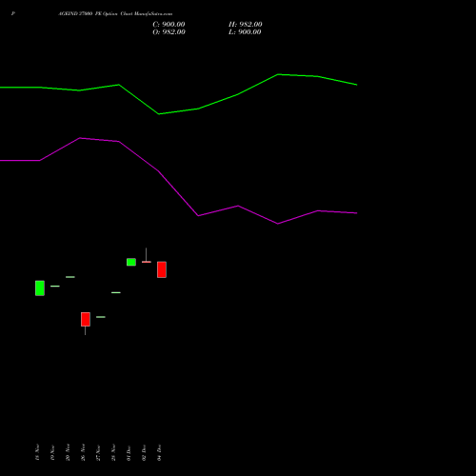Select the 01 Dec date label
The width and height of the screenshot is (476, 476).
pyautogui.click(x=129, y=452)
